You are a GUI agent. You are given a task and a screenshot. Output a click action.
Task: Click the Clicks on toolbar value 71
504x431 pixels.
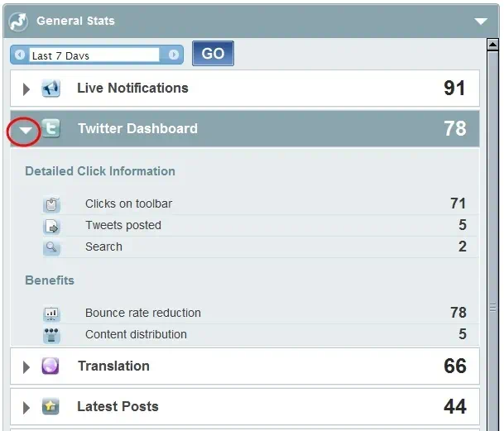(458, 204)
